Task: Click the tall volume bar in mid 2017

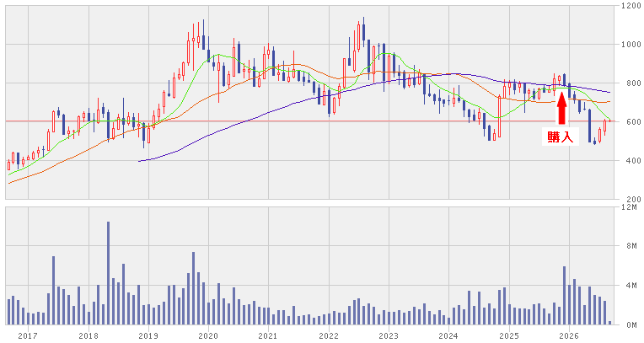Action: coord(53,291)
